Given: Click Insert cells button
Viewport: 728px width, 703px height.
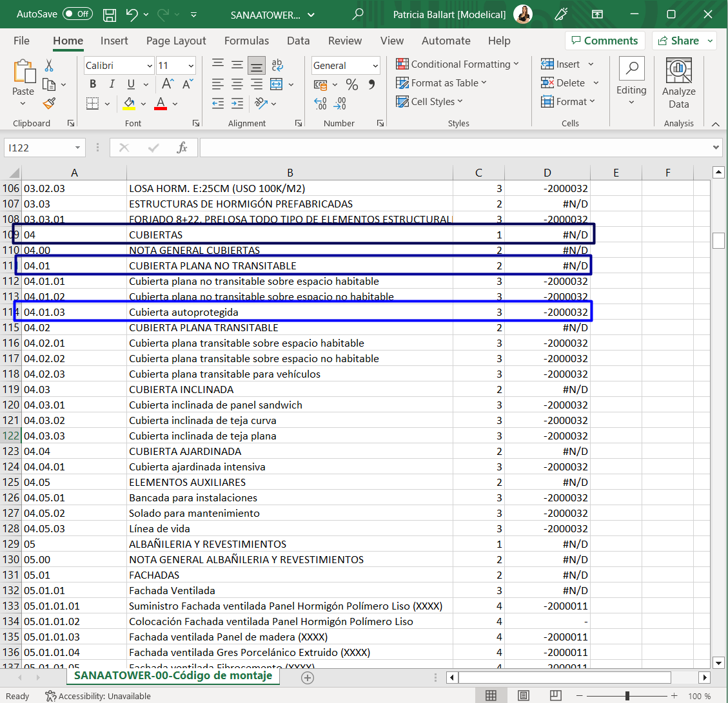Looking at the screenshot, I should pyautogui.click(x=561, y=64).
